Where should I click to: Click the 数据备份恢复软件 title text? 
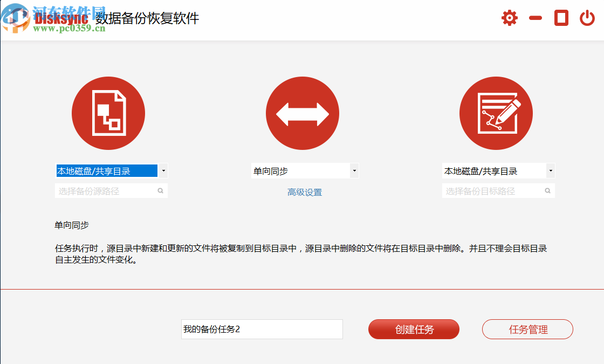pyautogui.click(x=147, y=18)
